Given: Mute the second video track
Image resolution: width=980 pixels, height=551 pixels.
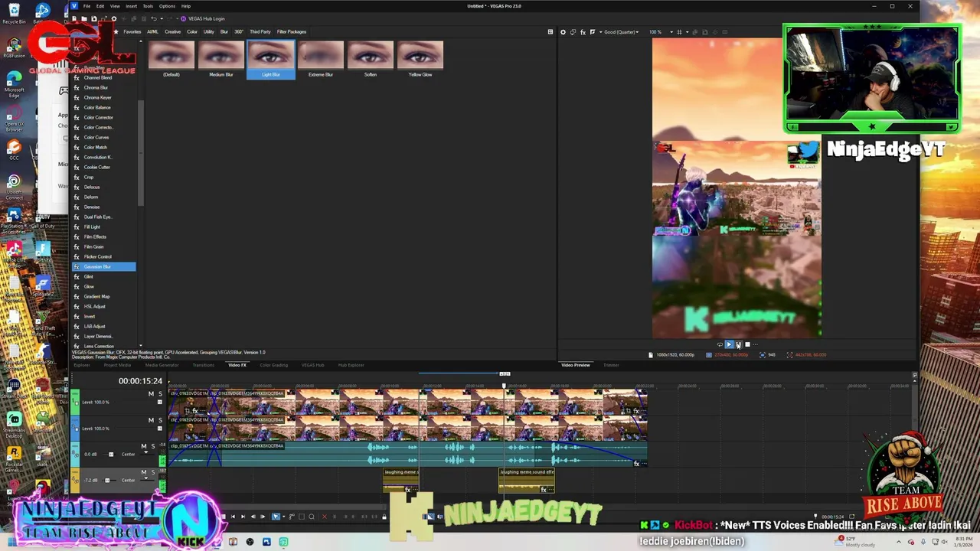Looking at the screenshot, I should tap(151, 420).
